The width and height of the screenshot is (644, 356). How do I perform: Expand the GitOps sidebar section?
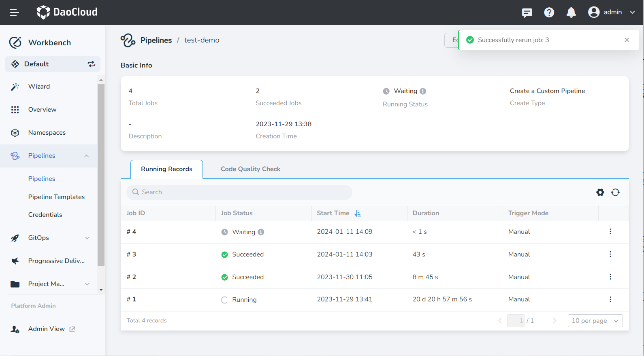pos(87,238)
